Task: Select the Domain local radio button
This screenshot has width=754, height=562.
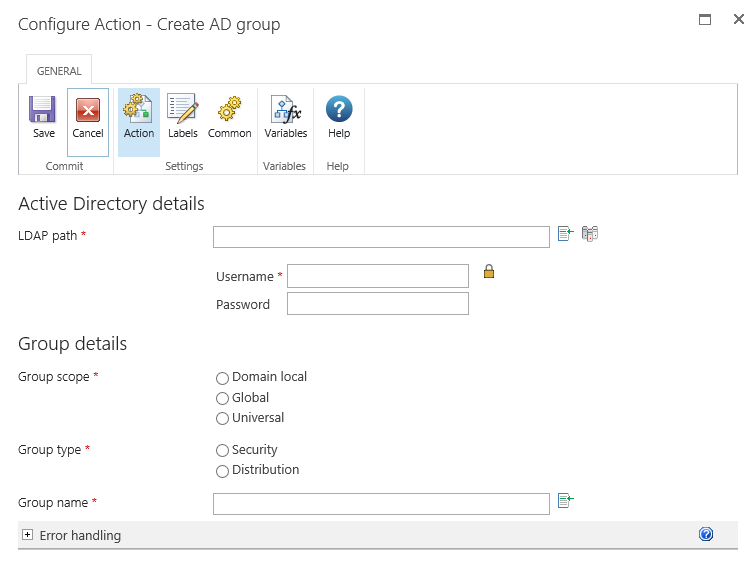Action: [222, 378]
